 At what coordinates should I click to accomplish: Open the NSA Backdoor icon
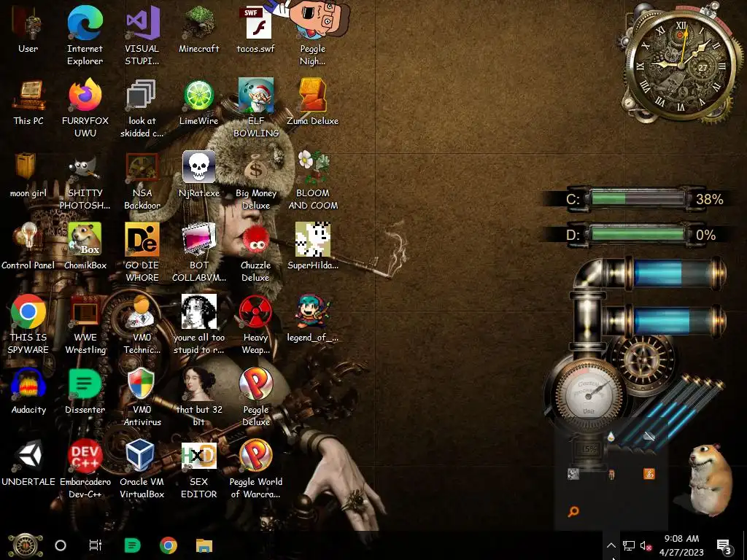142,181
